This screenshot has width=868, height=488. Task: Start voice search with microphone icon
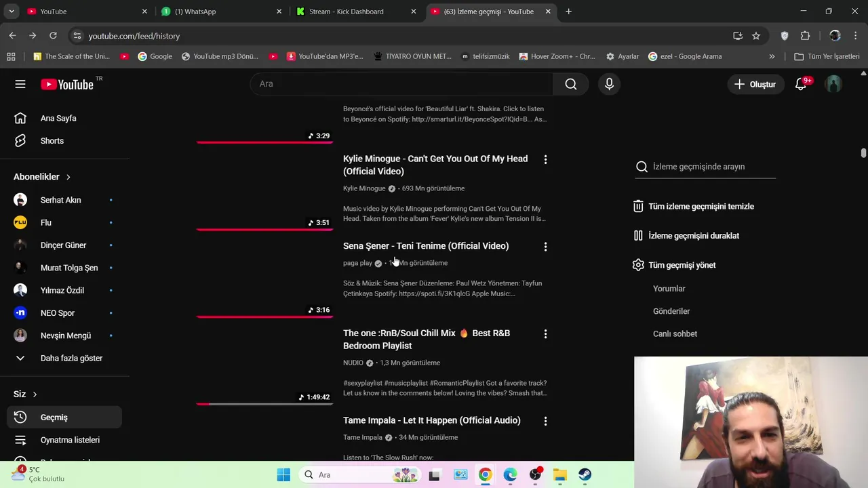click(609, 84)
